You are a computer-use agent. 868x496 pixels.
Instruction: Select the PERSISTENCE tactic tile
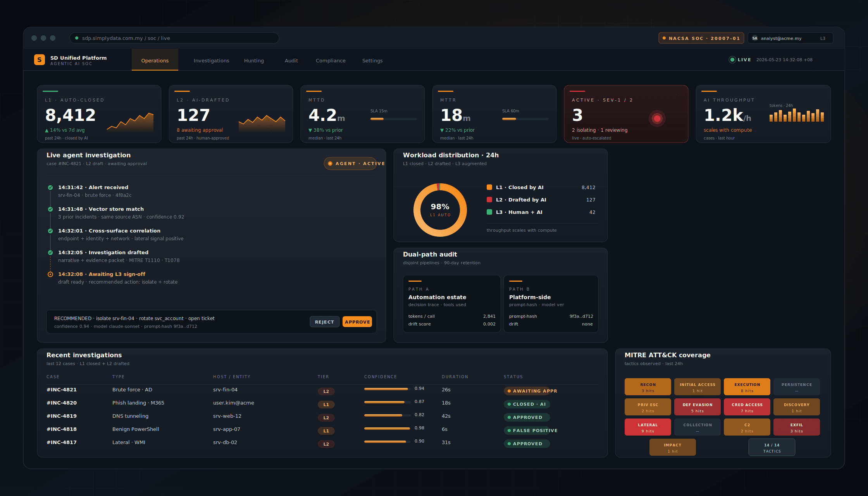click(797, 387)
